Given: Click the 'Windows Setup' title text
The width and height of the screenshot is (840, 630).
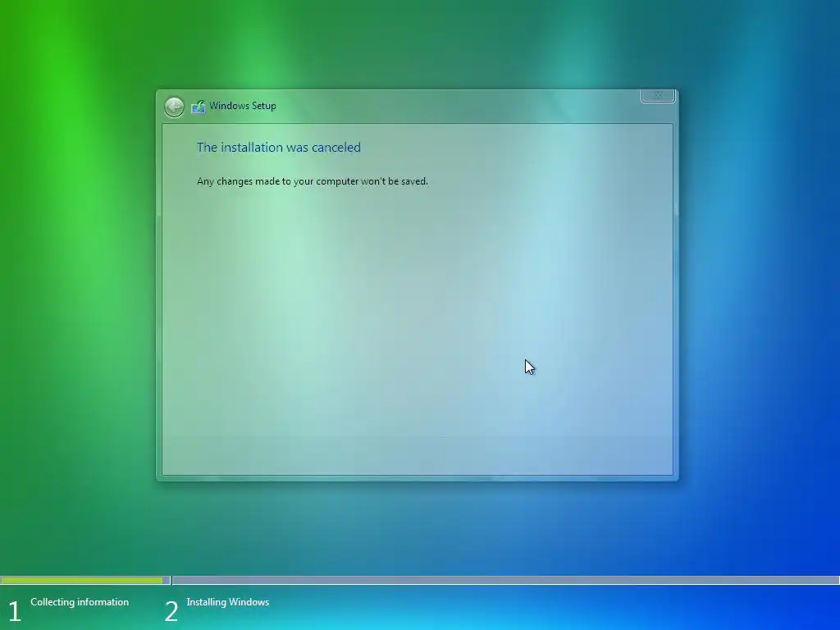Looking at the screenshot, I should (x=243, y=106).
